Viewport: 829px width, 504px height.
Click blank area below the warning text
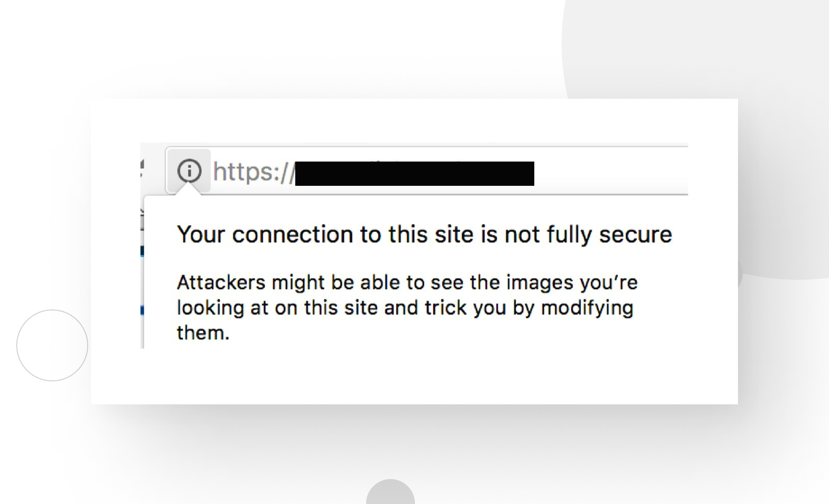pyautogui.click(x=414, y=374)
